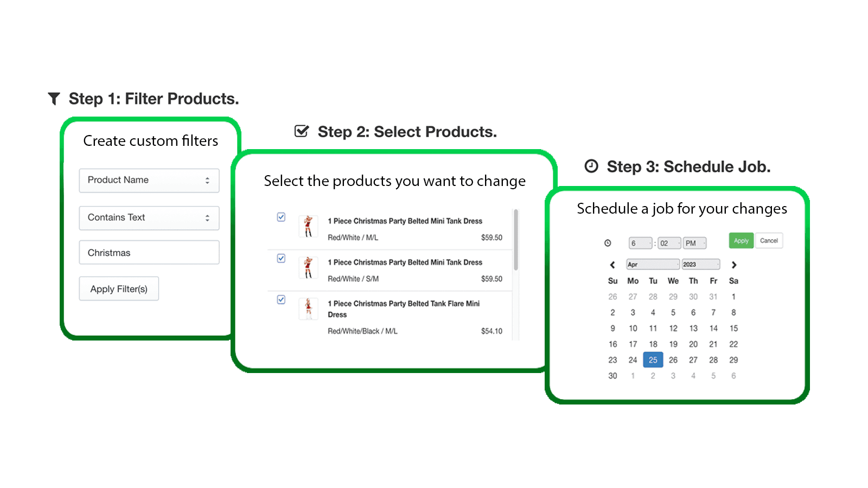The image size is (868, 488).
Task: Click the Santa dress thumbnail on first product
Action: tap(308, 226)
